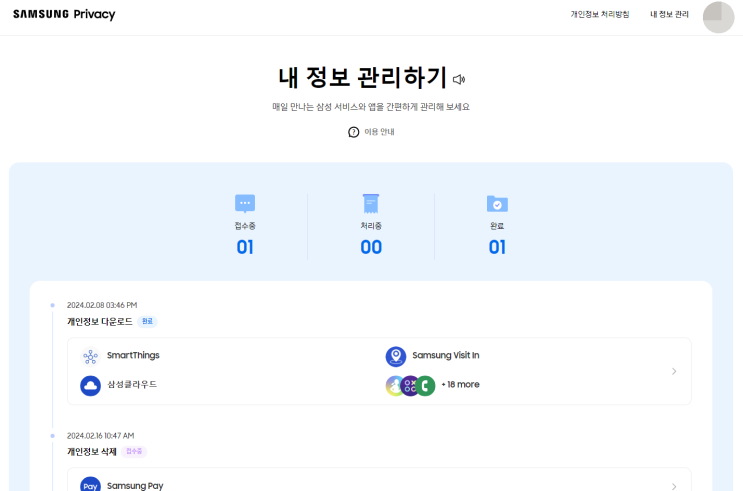The image size is (743, 491).
Task: Click the purple game app icon in the app cluster
Action: pyautogui.click(x=410, y=386)
